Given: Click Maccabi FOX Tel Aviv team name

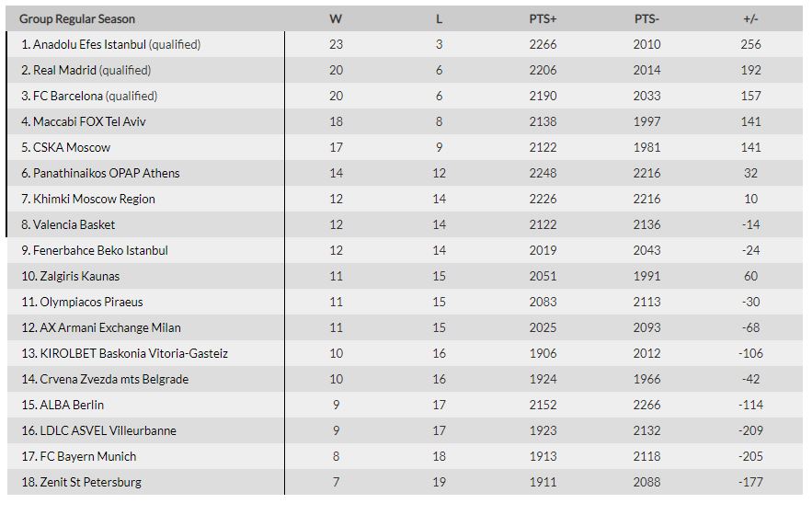Looking at the screenshot, I should coord(89,121).
